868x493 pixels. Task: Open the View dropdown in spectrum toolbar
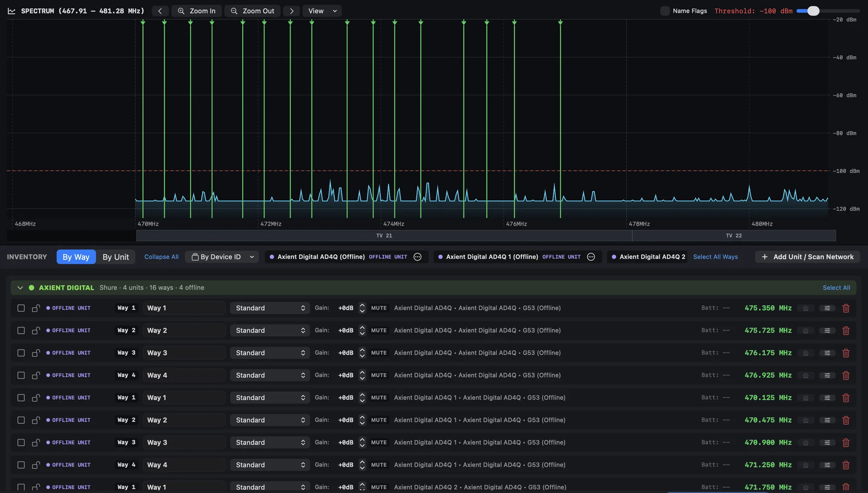pyautogui.click(x=322, y=11)
